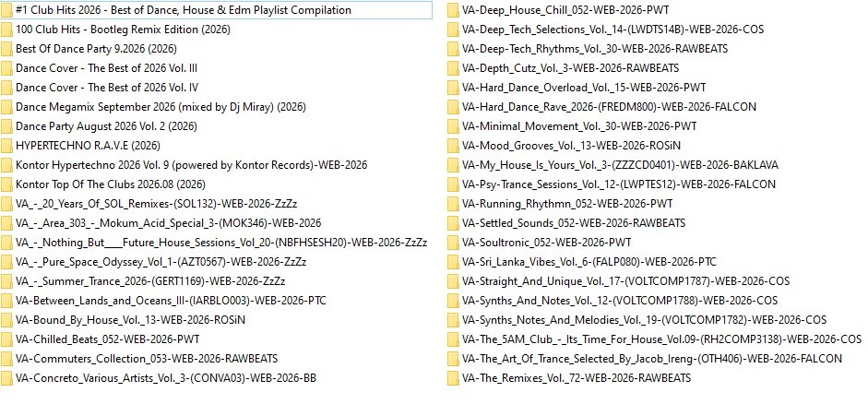Select 'Kontor Top Of The Clubs 2026.08' name

110,184
